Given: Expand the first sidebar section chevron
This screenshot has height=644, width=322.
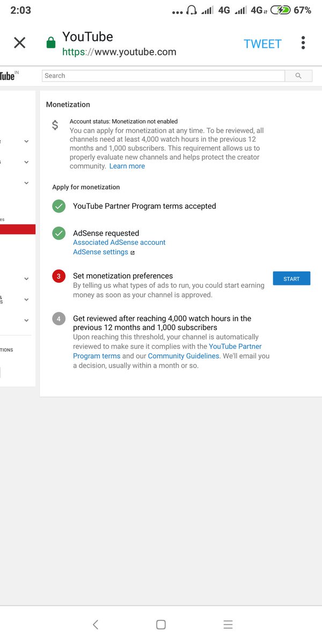Looking at the screenshot, I should [x=26, y=142].
